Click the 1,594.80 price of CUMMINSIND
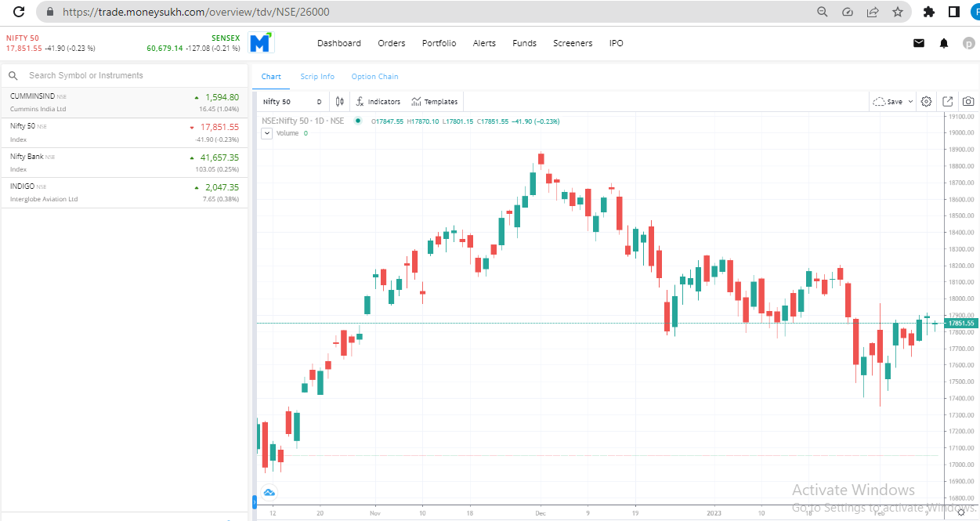Viewport: 980px width, 521px height. (x=222, y=97)
